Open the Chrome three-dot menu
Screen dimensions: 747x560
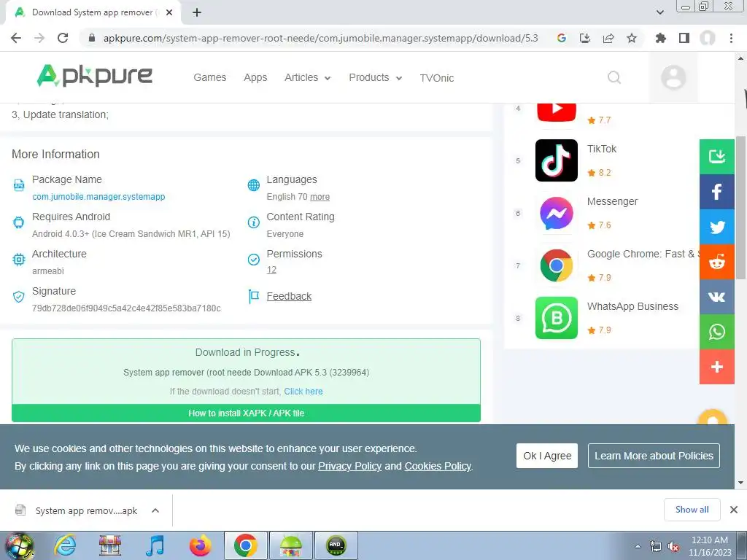click(x=731, y=38)
